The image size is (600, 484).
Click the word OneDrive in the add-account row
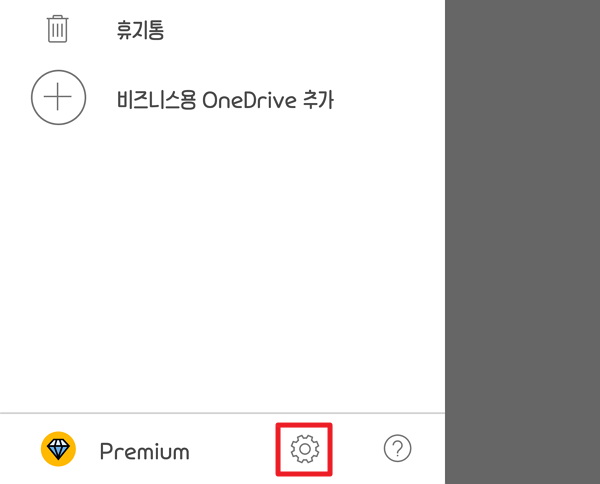(249, 100)
